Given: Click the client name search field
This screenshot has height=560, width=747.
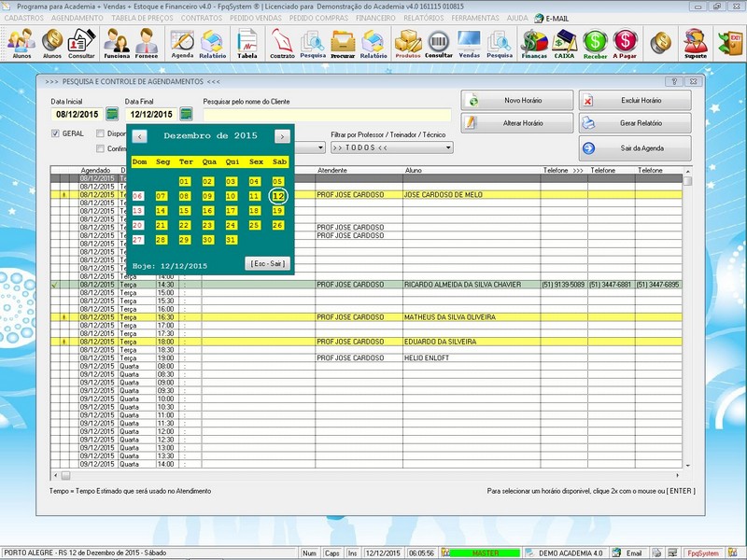Looking at the screenshot, I should click(327, 114).
